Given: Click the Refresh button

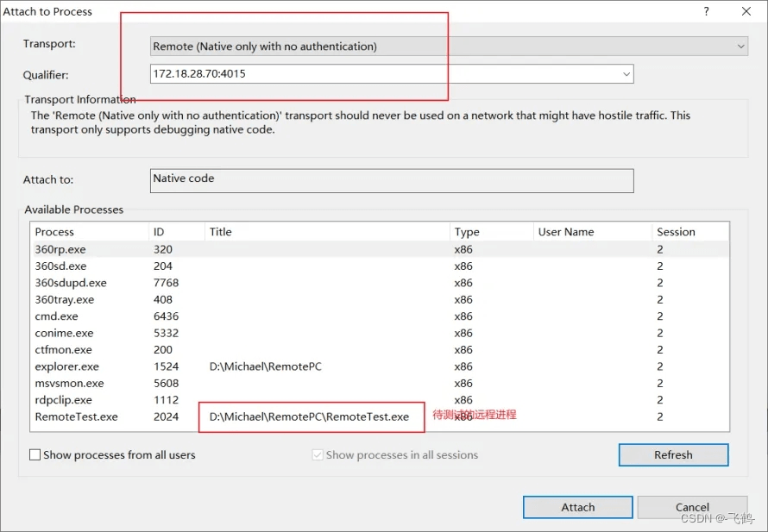Looking at the screenshot, I should pos(673,454).
